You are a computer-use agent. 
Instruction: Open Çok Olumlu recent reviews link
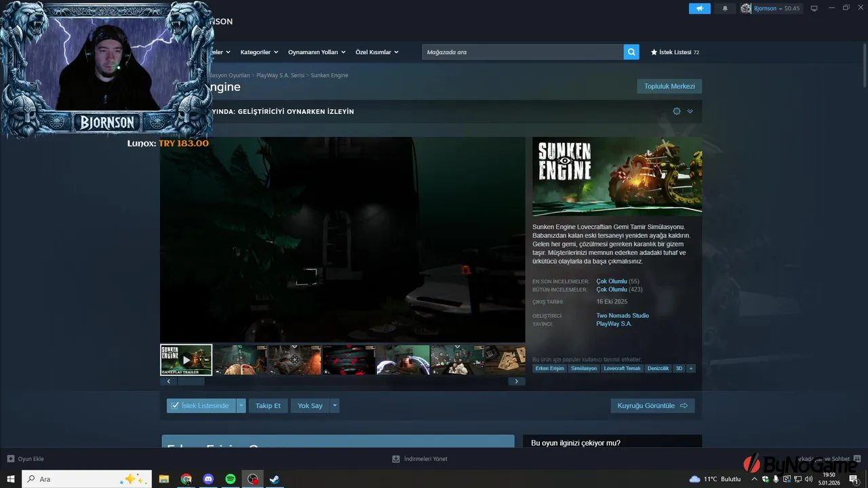point(612,281)
